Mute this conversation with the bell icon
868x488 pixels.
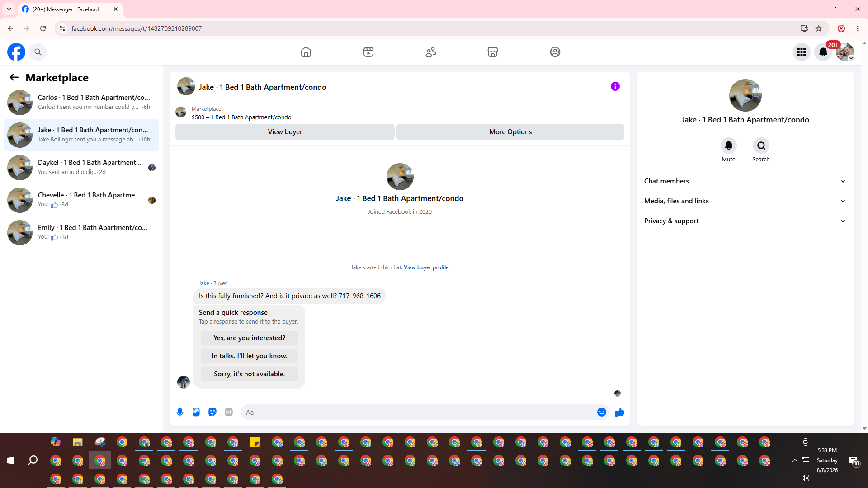(729, 145)
